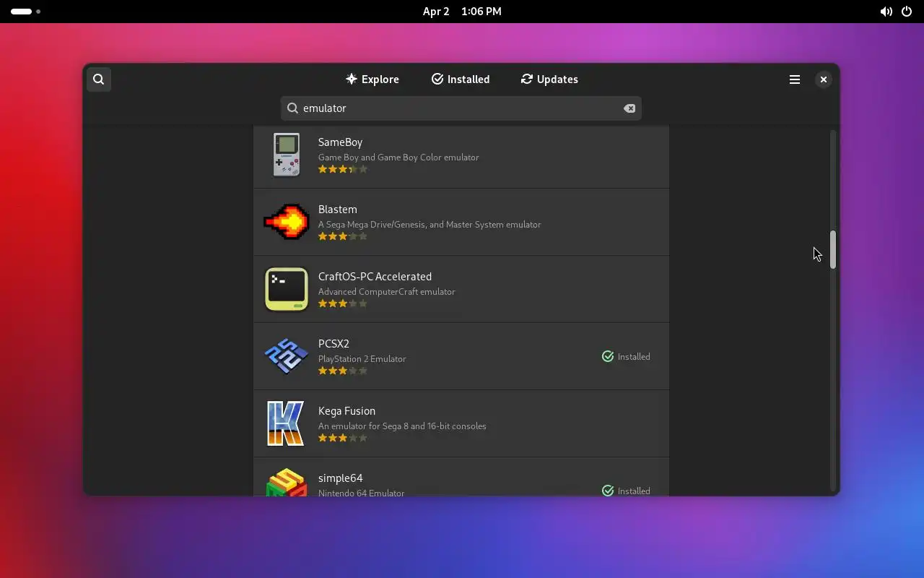
Task: Click the Kega Fusion K icon
Action: 287,423
